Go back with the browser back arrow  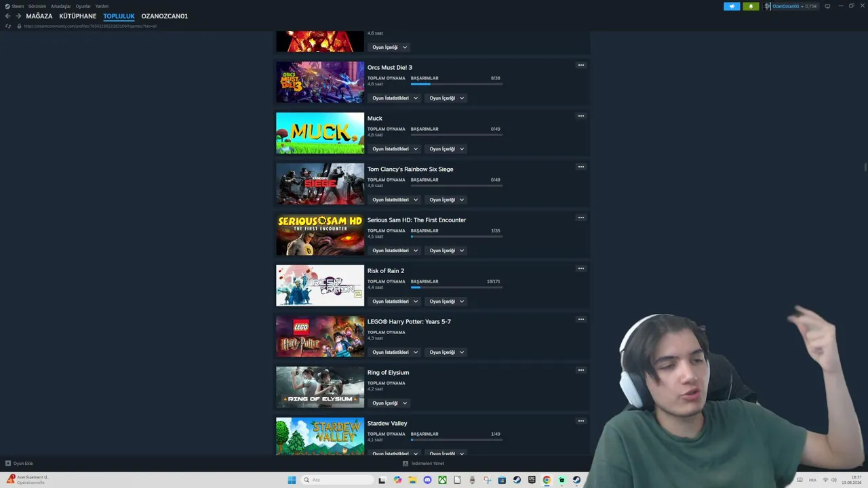tap(8, 16)
